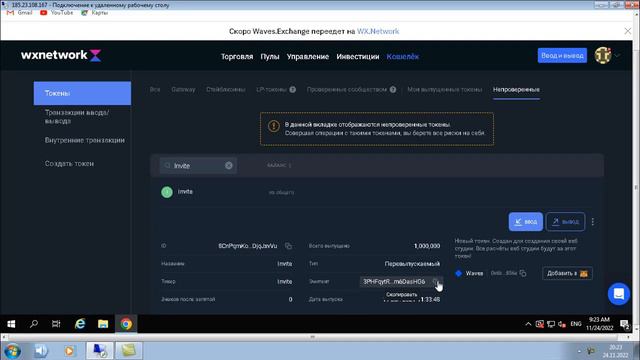Click the Вывод withdraw button
This screenshot has height=360, width=640.
click(x=565, y=222)
